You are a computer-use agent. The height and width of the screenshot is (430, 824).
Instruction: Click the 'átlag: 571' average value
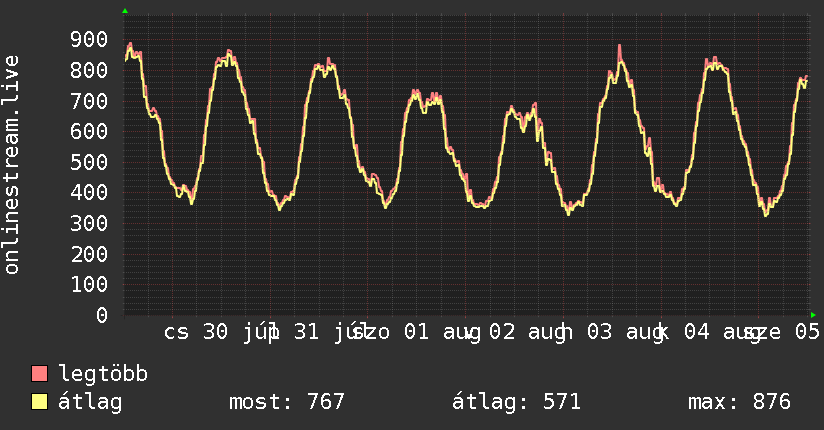[517, 402]
